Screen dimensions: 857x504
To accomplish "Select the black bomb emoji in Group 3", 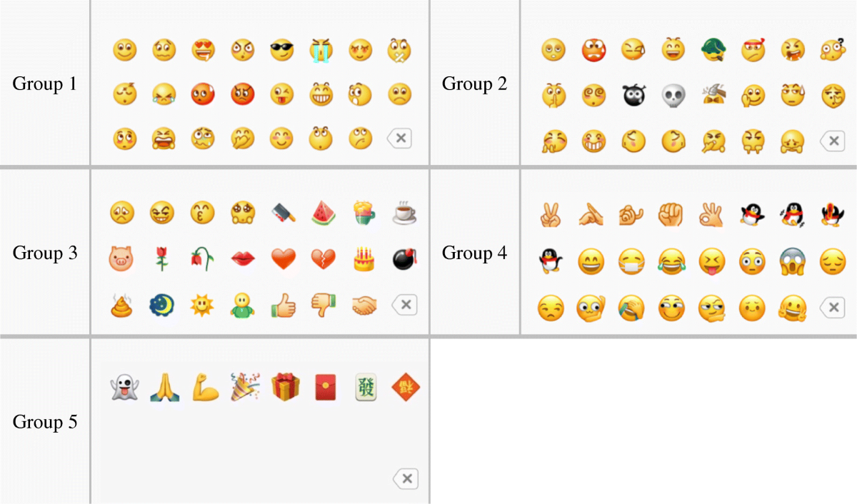I will click(x=404, y=258).
